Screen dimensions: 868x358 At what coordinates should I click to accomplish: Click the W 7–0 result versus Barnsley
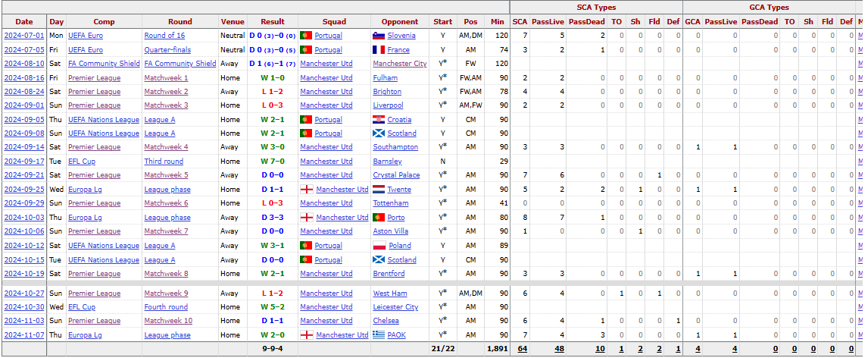click(273, 162)
